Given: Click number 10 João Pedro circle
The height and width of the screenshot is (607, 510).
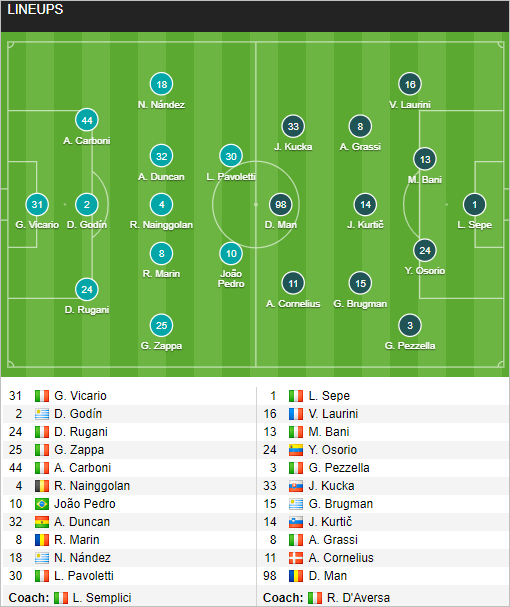Looking at the screenshot, I should click(x=231, y=254).
